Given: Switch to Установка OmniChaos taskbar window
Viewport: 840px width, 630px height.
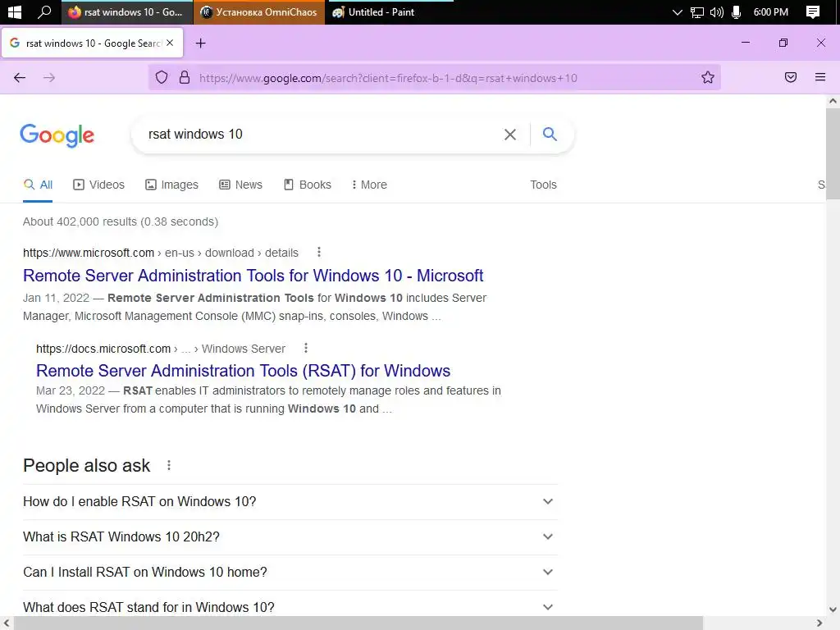Looking at the screenshot, I should coord(259,11).
